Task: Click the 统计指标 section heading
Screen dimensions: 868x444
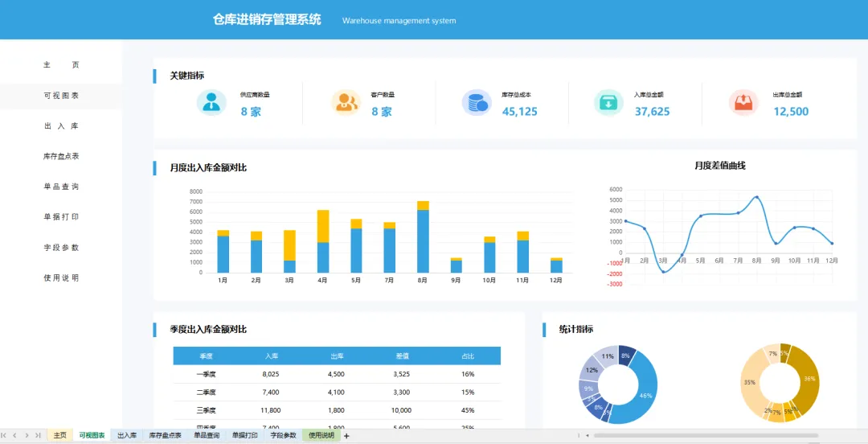Action: click(575, 329)
